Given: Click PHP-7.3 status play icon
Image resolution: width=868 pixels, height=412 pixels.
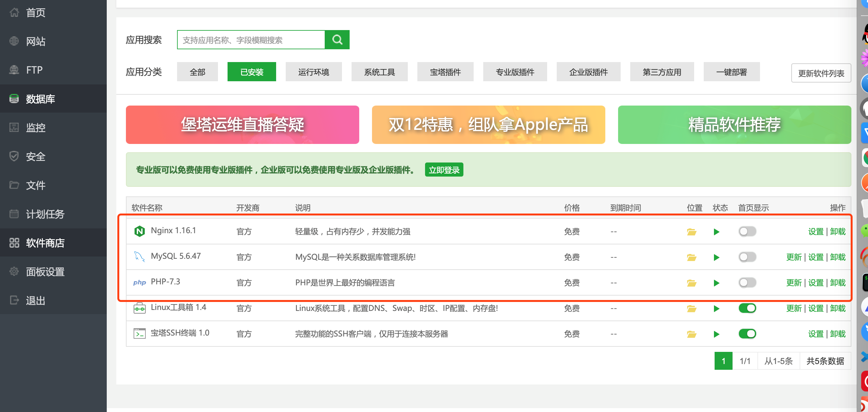Looking at the screenshot, I should click(x=717, y=283).
